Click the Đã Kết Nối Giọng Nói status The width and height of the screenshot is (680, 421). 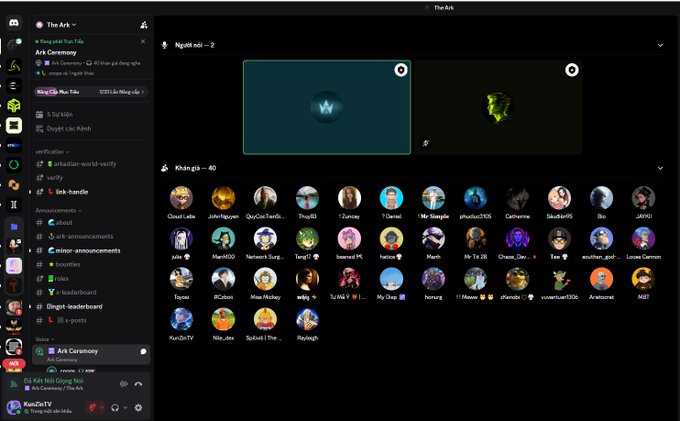click(53, 381)
